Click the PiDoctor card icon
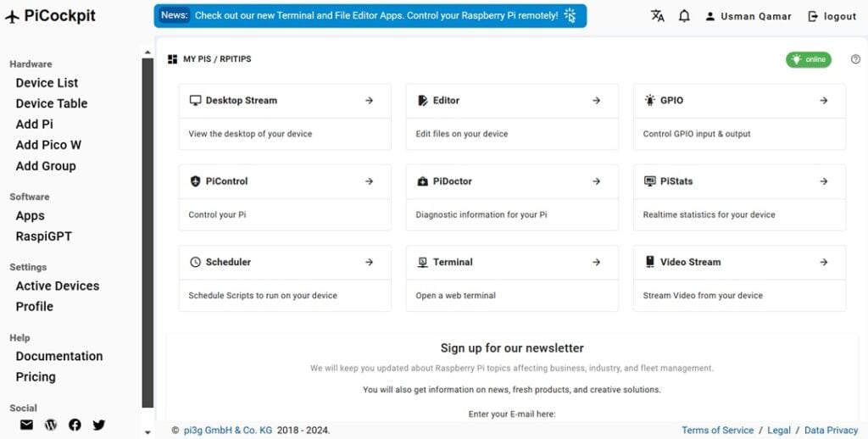868x439 pixels. [x=423, y=181]
